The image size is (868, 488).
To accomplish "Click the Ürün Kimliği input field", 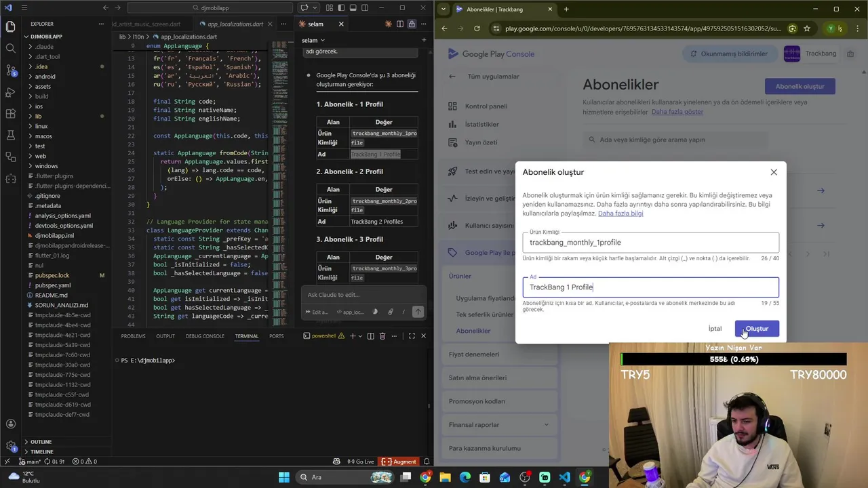I will (x=651, y=242).
